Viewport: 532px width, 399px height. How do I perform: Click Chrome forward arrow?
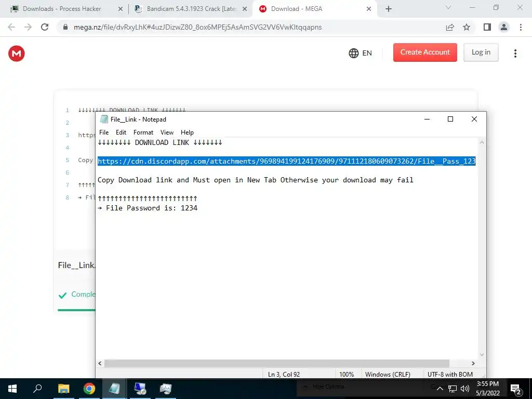pos(28,27)
